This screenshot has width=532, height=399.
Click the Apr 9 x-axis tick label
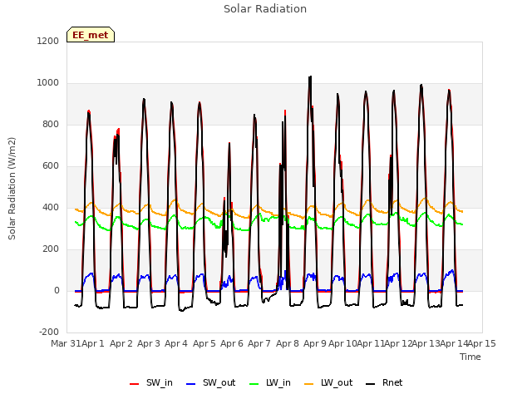(x=315, y=343)
